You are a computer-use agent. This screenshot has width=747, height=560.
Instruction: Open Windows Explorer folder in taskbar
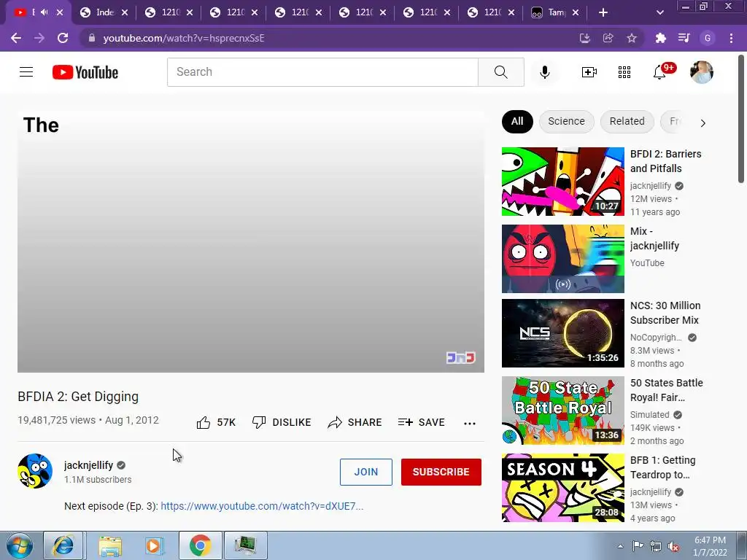click(x=110, y=545)
